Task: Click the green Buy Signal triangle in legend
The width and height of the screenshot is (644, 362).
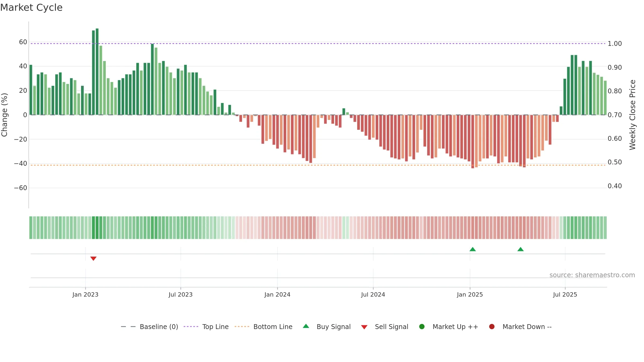Action: tap(306, 326)
